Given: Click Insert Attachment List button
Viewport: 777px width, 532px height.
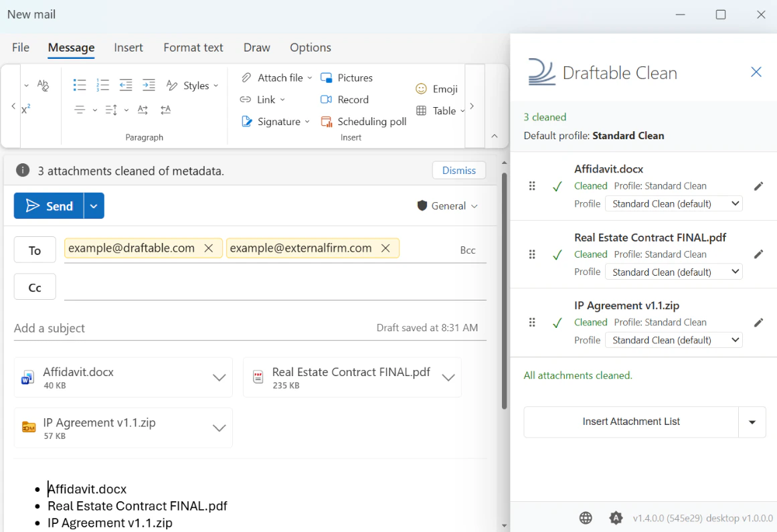Looking at the screenshot, I should [x=631, y=422].
